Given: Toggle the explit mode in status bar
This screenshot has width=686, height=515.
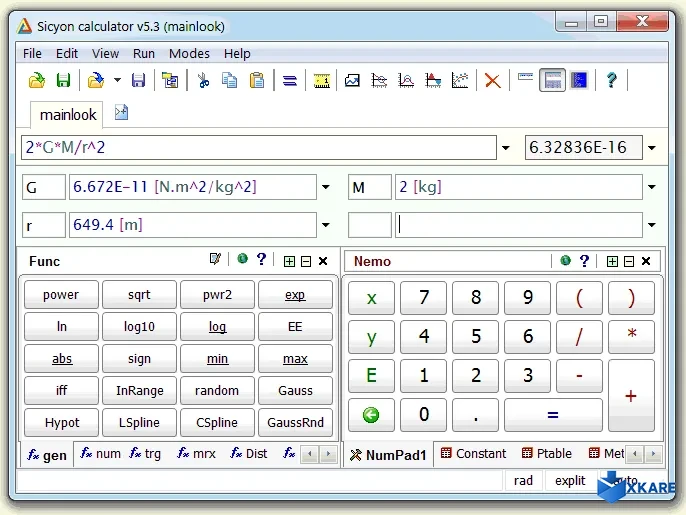Looking at the screenshot, I should 570,480.
